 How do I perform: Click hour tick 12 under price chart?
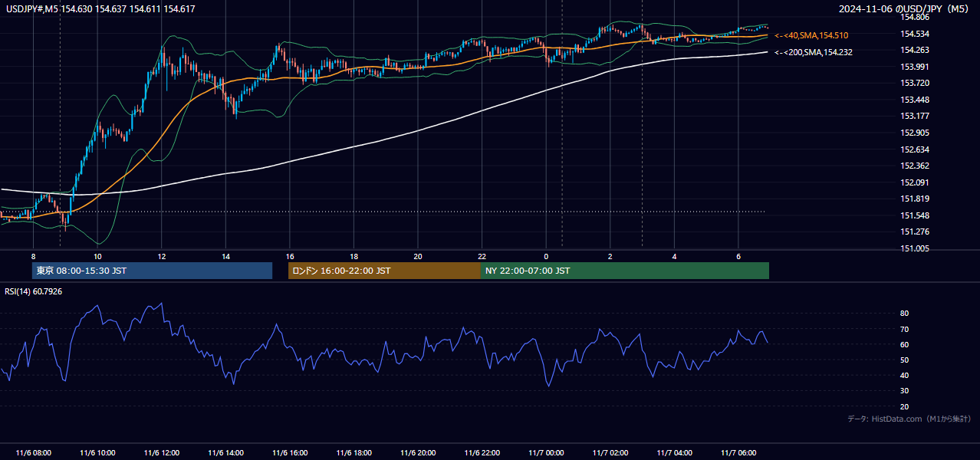pos(161,256)
